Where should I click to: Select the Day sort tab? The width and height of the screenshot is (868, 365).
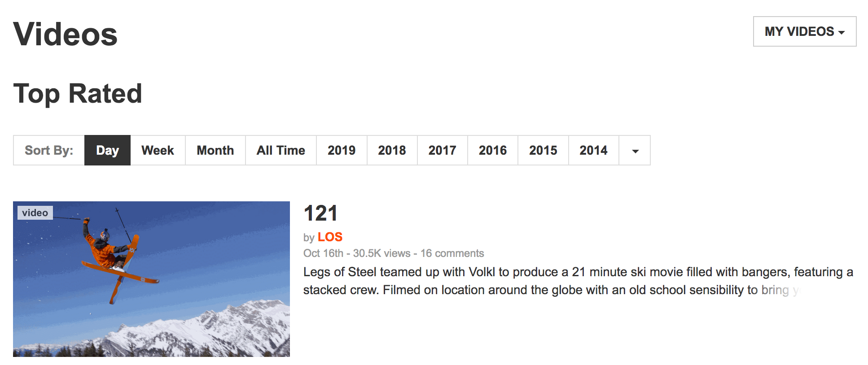tap(107, 150)
